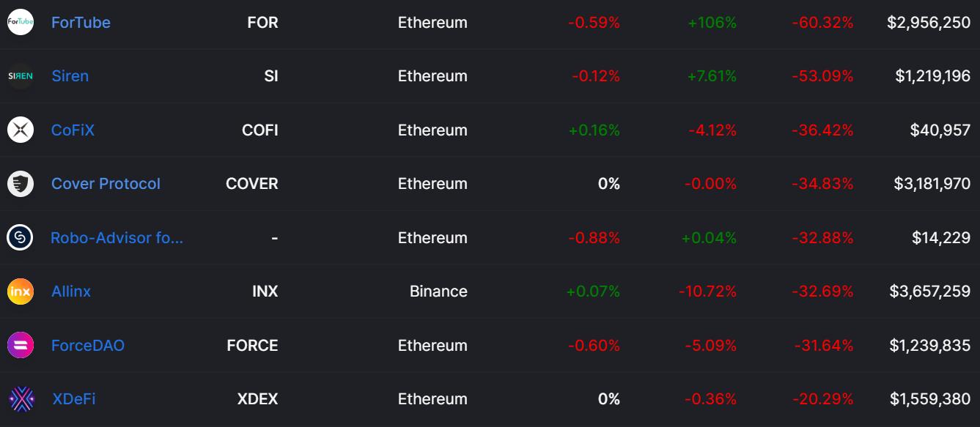Click the FOR token symbol

click(262, 23)
